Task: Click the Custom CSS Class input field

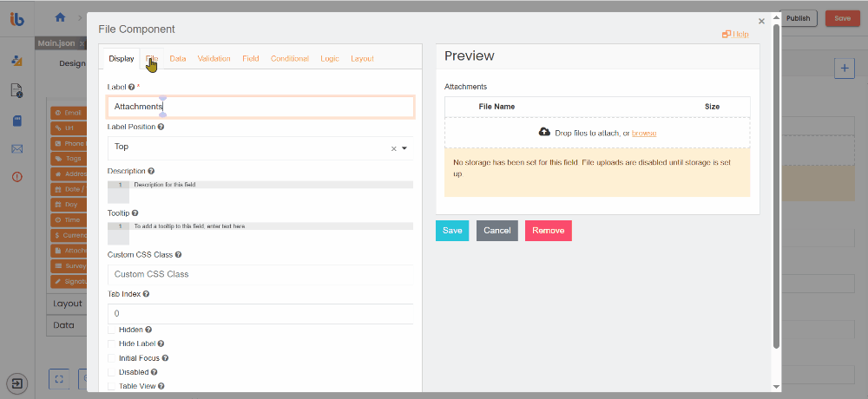Action: tap(260, 274)
